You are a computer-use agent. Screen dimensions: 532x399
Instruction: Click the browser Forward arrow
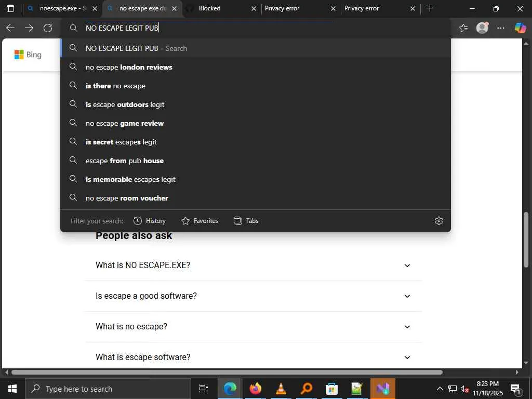[x=29, y=28]
